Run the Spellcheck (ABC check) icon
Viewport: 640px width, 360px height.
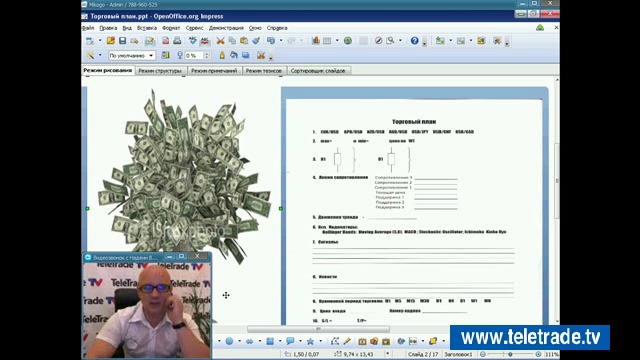coord(193,40)
